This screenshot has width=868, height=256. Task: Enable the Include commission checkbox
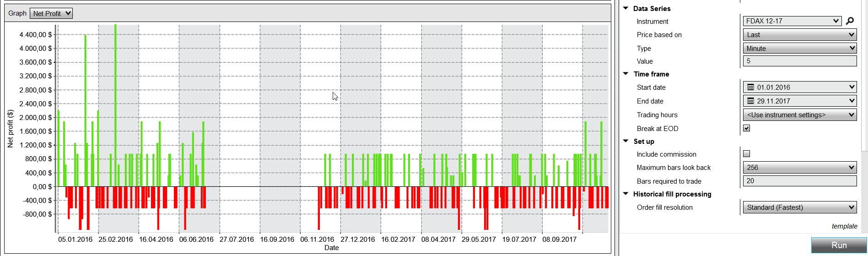coord(747,154)
